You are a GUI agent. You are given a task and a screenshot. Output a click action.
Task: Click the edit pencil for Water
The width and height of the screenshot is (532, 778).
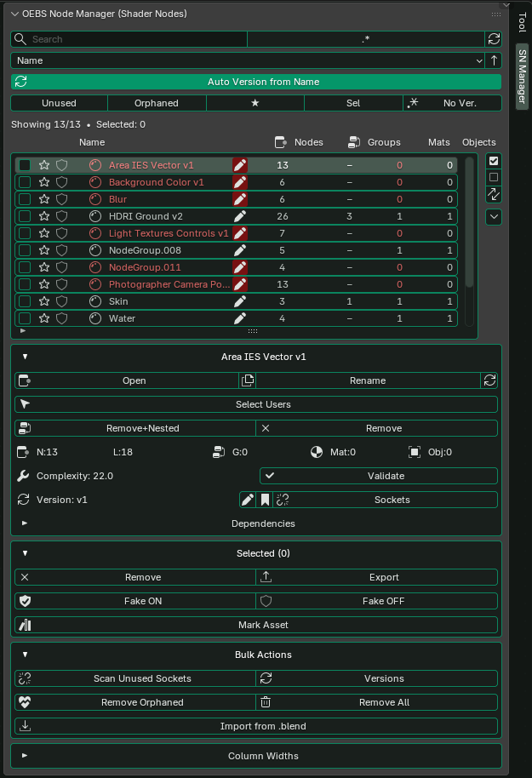click(240, 318)
